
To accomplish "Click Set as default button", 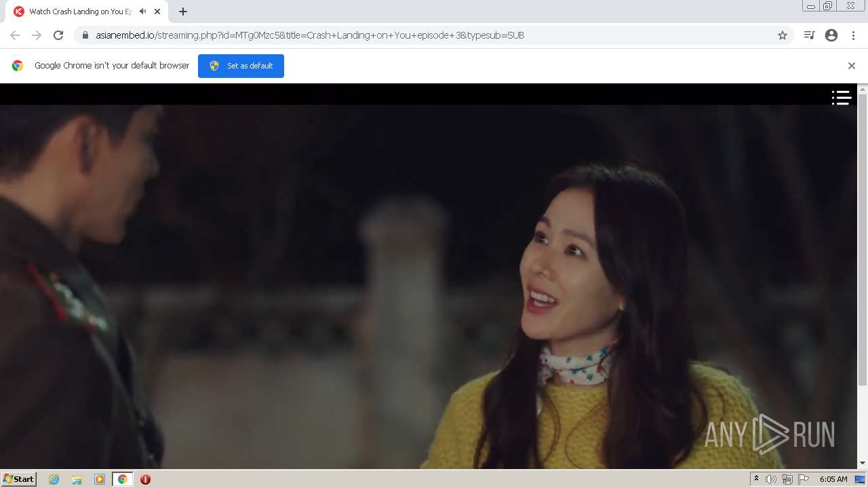I will [241, 66].
